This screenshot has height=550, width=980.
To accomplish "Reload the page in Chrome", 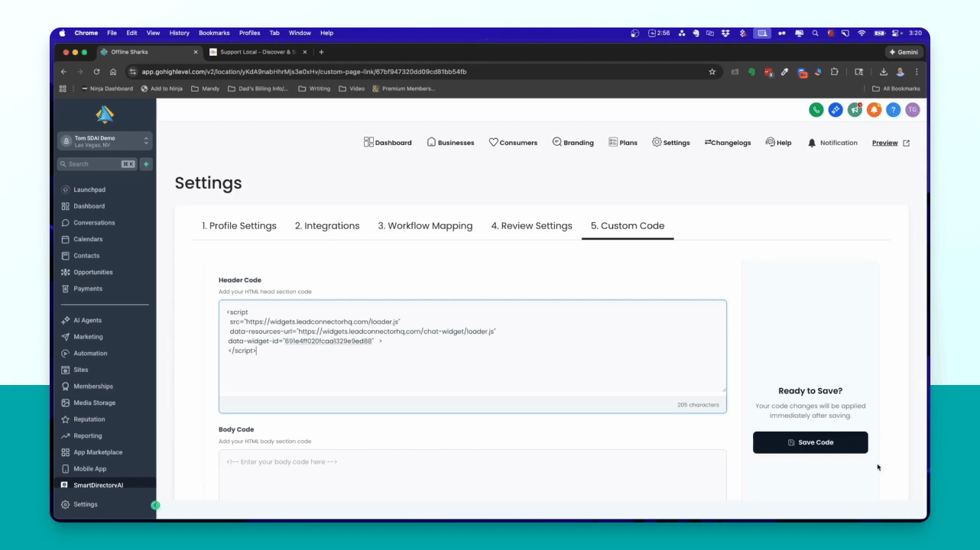I will pyautogui.click(x=96, y=72).
